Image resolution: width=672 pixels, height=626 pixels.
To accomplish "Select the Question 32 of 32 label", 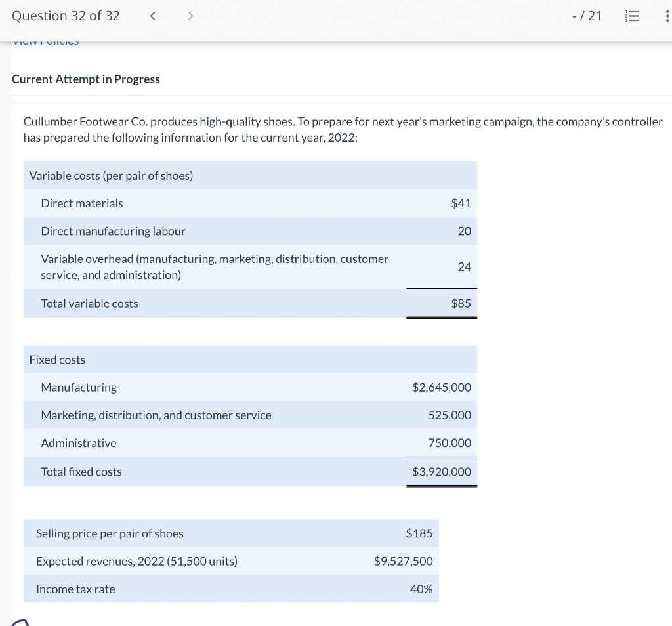I will 66,16.
